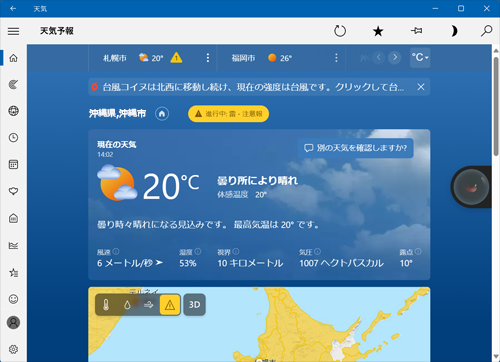Show previous locations with left chevron
Screen dimensions: 500x362
click(378, 58)
